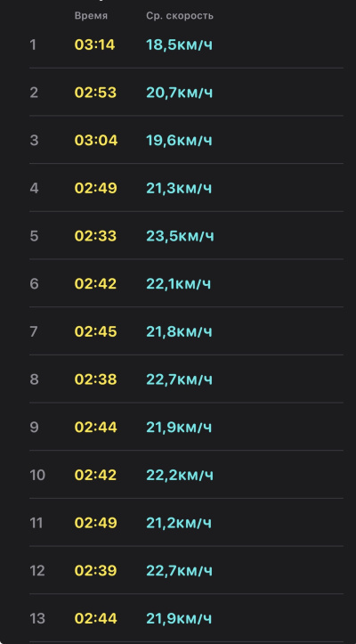Click lap 11 speed 21,2км/ч
This screenshot has width=356, height=644.
[179, 523]
